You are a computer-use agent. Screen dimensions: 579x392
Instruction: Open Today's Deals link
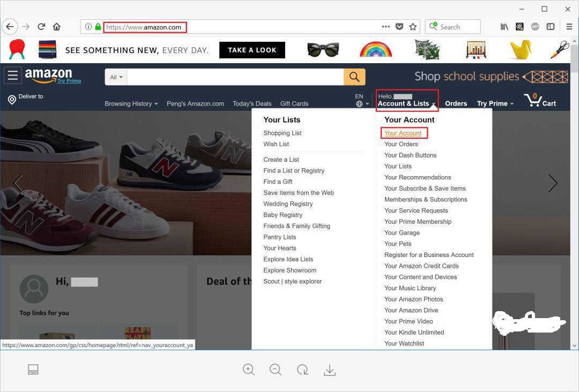click(252, 104)
